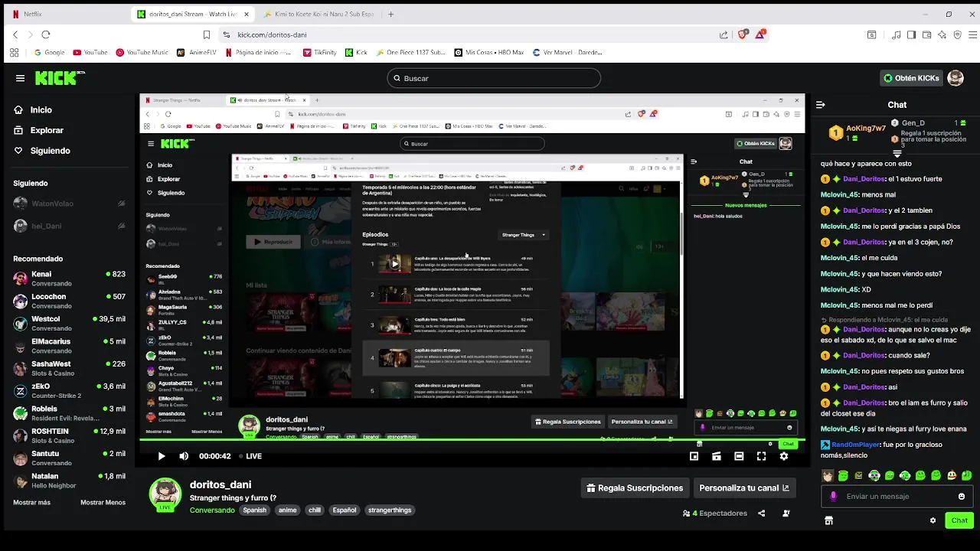Image resolution: width=980 pixels, height=551 pixels.
Task: Open the chat shop icon
Action: [828, 520]
